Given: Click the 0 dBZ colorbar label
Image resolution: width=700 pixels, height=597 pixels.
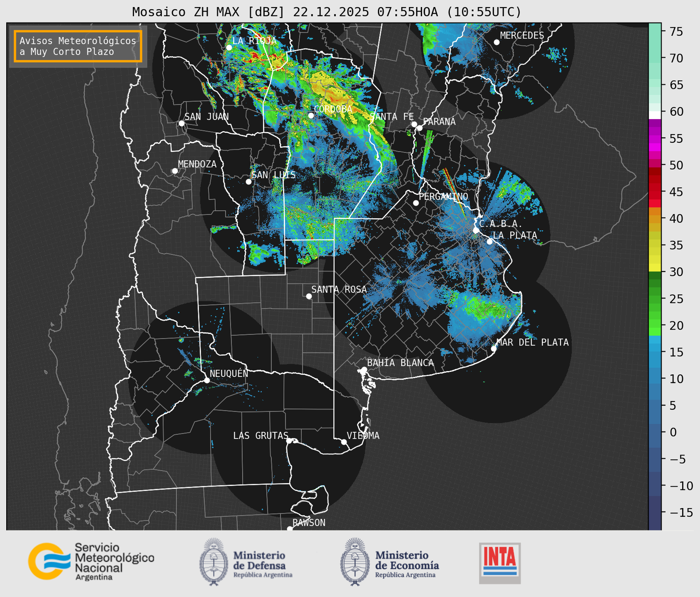Looking at the screenshot, I should point(673,432).
